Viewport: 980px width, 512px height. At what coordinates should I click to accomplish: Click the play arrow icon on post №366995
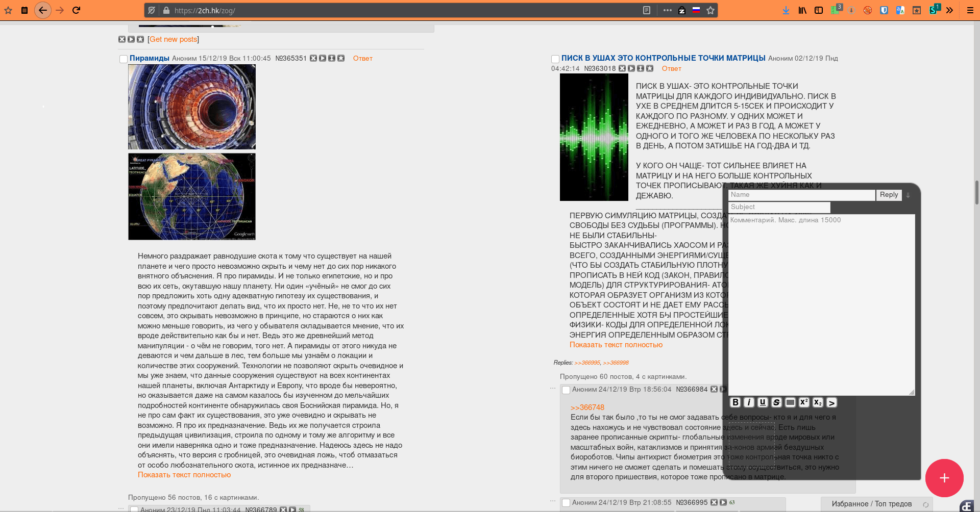click(x=723, y=502)
